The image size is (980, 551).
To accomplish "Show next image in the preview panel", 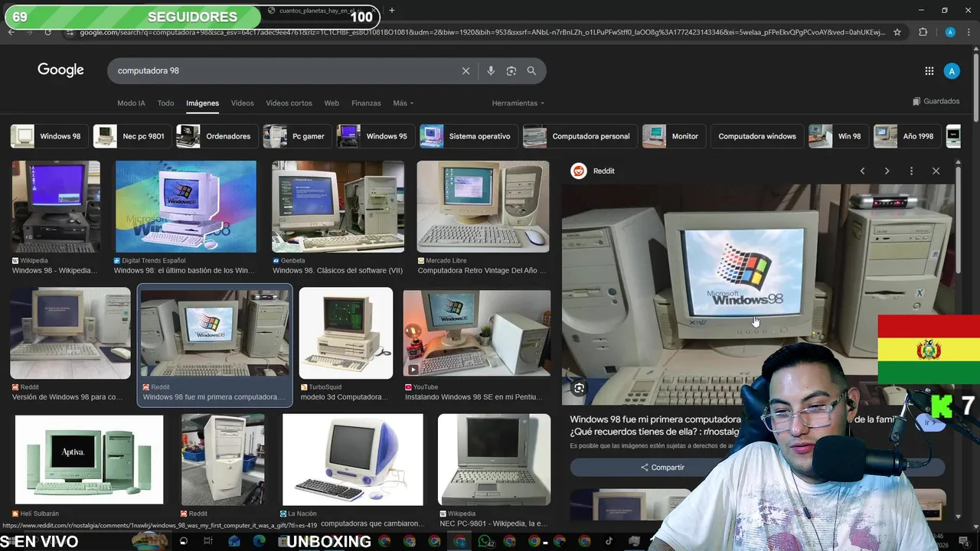I will point(887,171).
